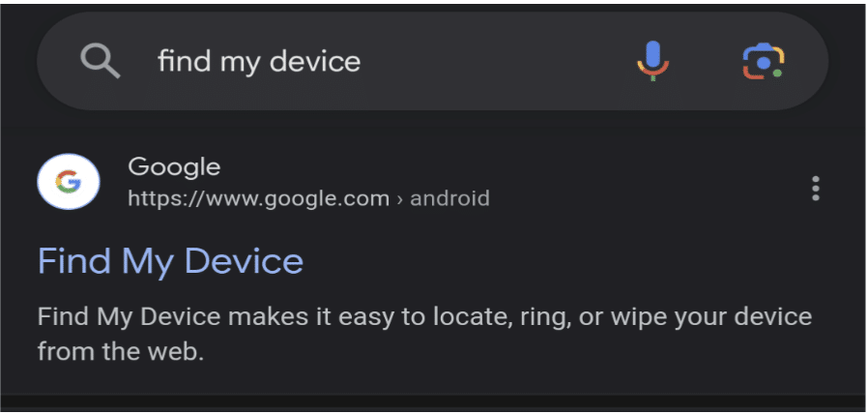868x414 pixels.
Task: Click the Google G favicon
Action: point(68,182)
